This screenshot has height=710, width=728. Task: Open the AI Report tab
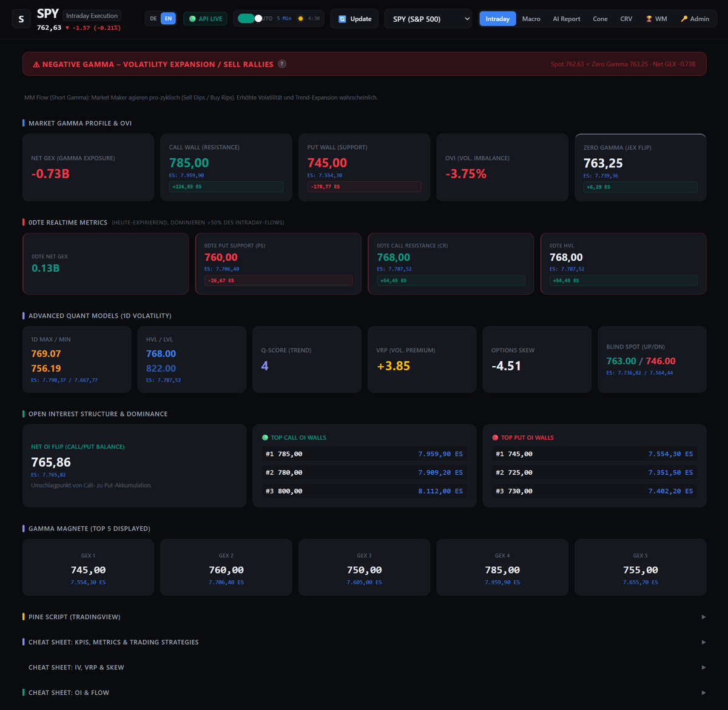(567, 19)
